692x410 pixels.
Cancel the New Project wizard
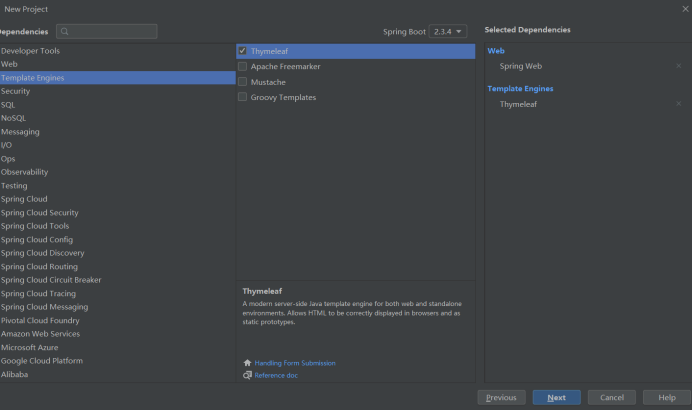[611, 397]
